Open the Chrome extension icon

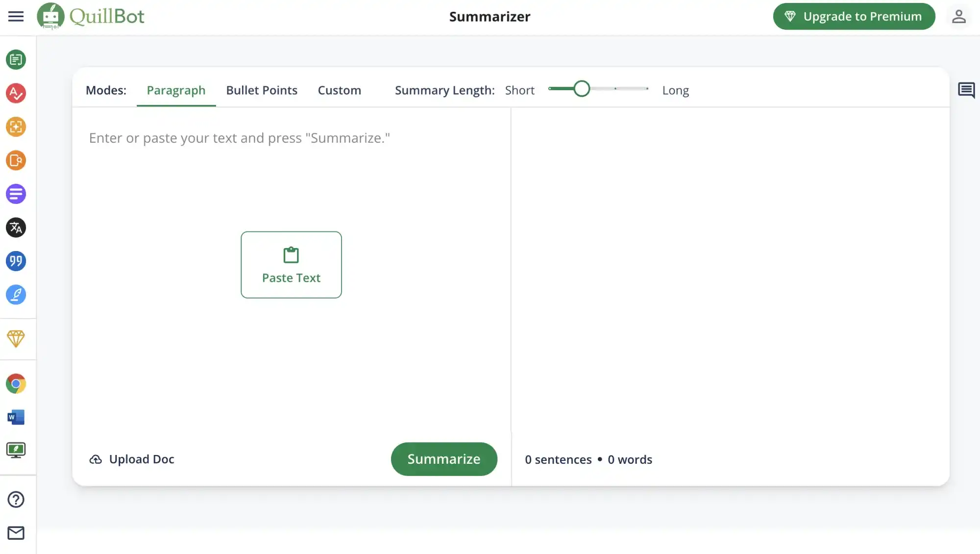pos(16,383)
